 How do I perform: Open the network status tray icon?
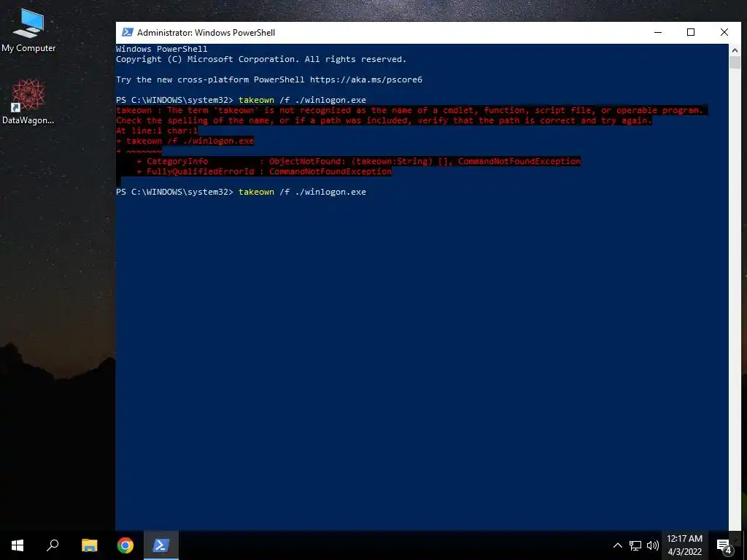coord(635,545)
